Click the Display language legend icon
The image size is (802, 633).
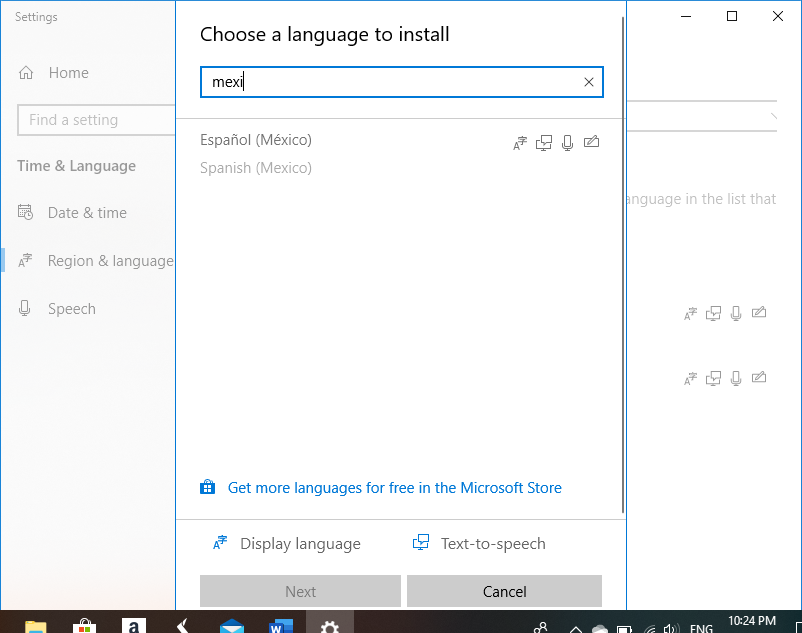point(220,542)
